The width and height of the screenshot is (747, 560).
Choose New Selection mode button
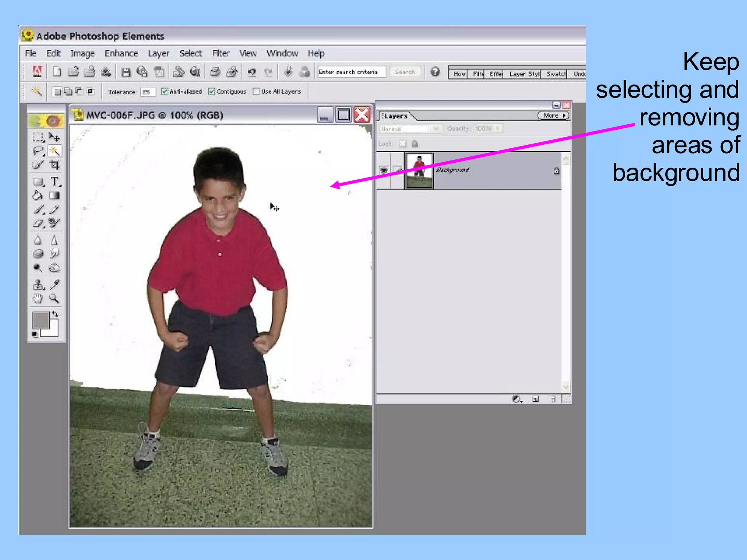point(57,92)
